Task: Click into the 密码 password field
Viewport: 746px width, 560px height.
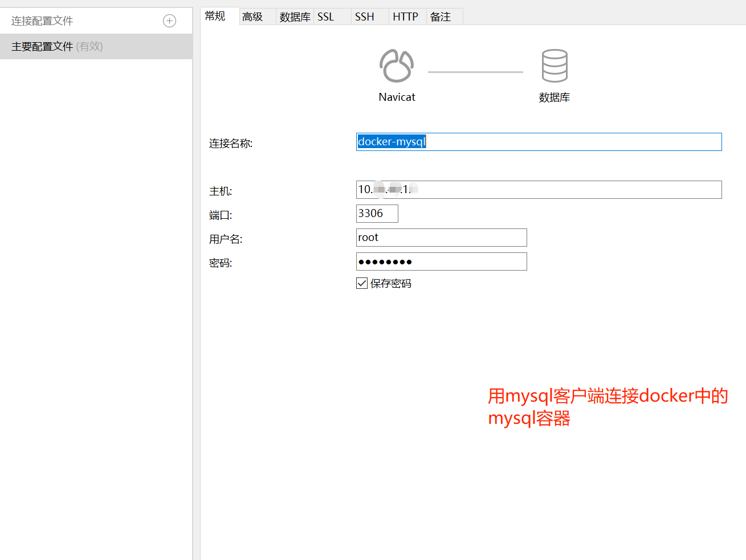Action: pyautogui.click(x=441, y=261)
